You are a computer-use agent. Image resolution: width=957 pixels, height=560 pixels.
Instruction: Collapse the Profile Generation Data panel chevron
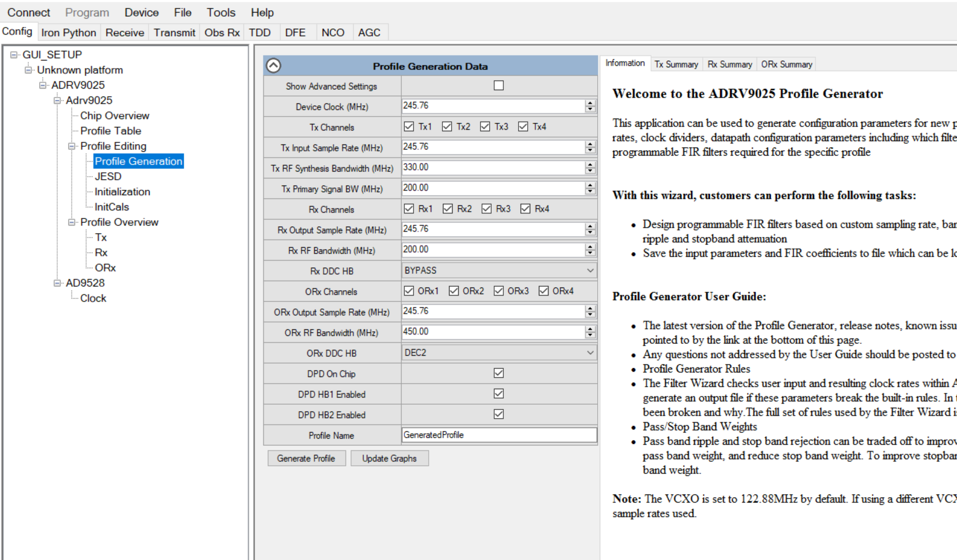tap(274, 65)
